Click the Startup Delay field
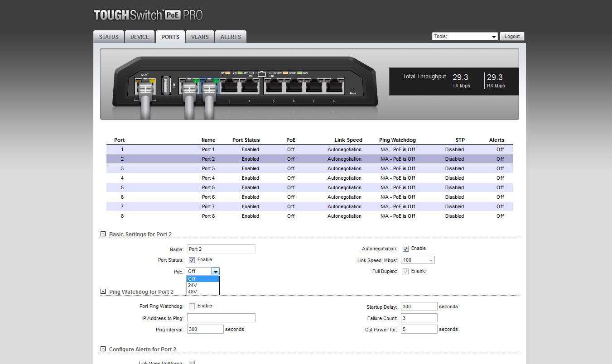612x364 pixels. point(419,307)
